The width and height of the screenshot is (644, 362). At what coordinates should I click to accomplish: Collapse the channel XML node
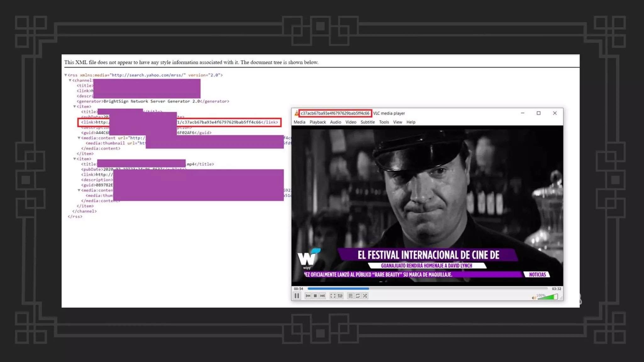coord(70,80)
